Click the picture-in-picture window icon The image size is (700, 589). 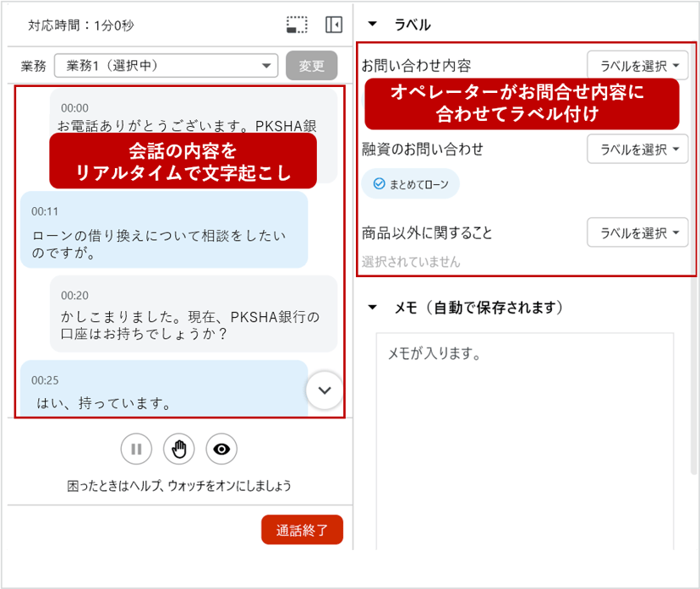297,25
